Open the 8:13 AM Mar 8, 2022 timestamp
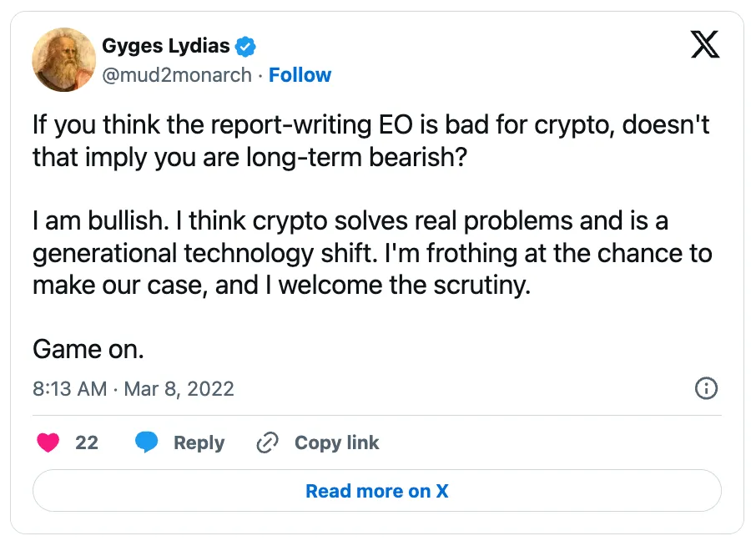The image size is (756, 546). [x=134, y=389]
